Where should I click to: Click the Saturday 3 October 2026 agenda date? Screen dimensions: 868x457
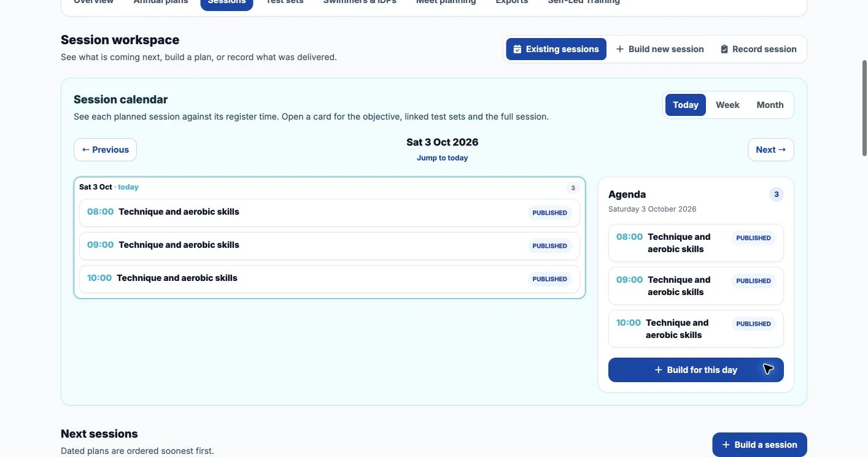[x=653, y=209]
